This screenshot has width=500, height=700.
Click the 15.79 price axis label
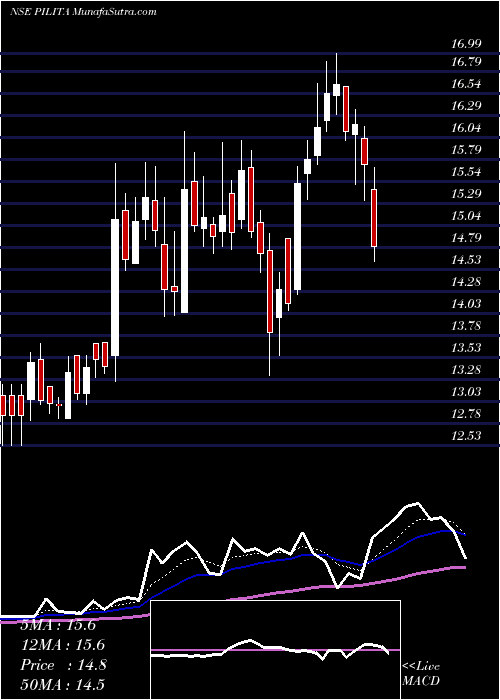466,150
